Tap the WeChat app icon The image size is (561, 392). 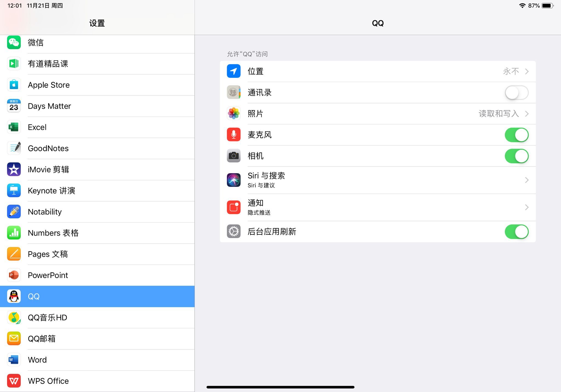click(x=14, y=43)
